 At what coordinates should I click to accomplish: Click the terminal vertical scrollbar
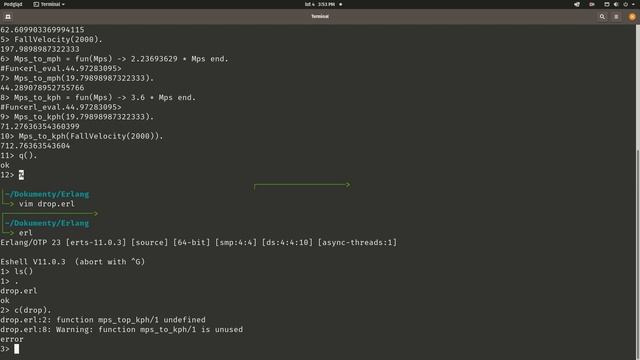638,253
